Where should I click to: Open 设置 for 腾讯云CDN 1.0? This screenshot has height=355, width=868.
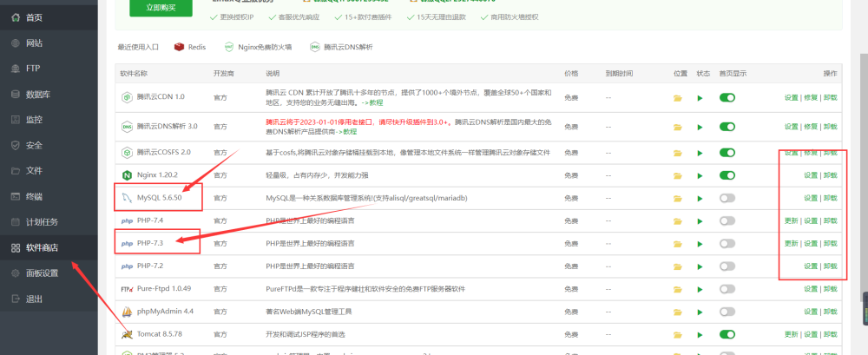[791, 97]
